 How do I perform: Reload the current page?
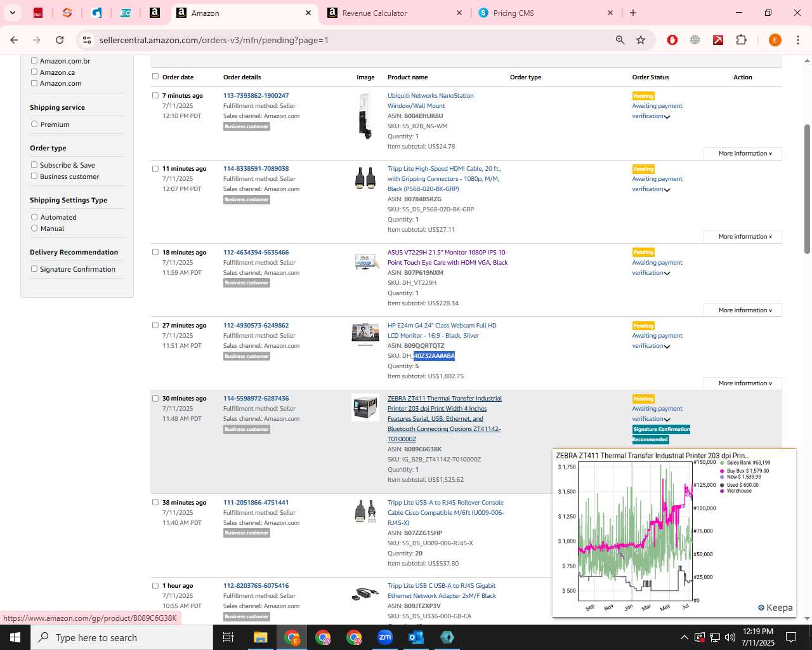pyautogui.click(x=60, y=40)
